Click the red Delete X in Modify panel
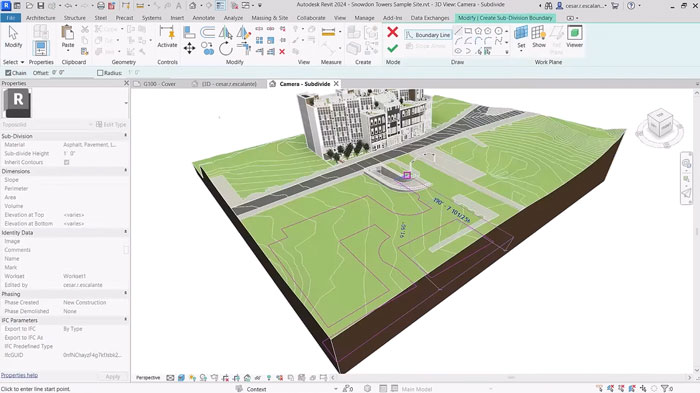The image size is (700, 393). tap(282, 52)
